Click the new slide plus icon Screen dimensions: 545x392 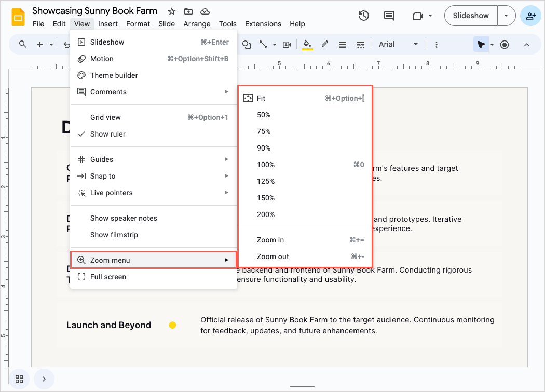click(x=40, y=44)
